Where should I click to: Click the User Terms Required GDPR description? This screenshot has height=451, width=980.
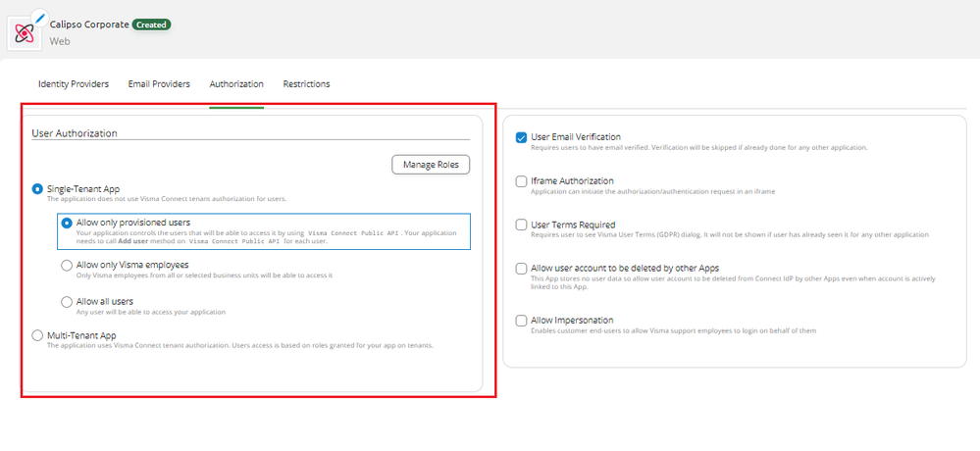click(730, 235)
